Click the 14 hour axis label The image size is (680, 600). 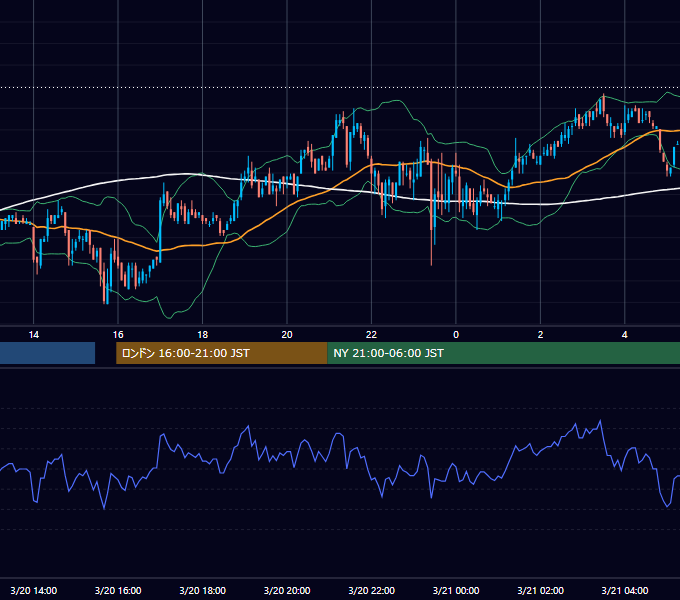tap(33, 335)
